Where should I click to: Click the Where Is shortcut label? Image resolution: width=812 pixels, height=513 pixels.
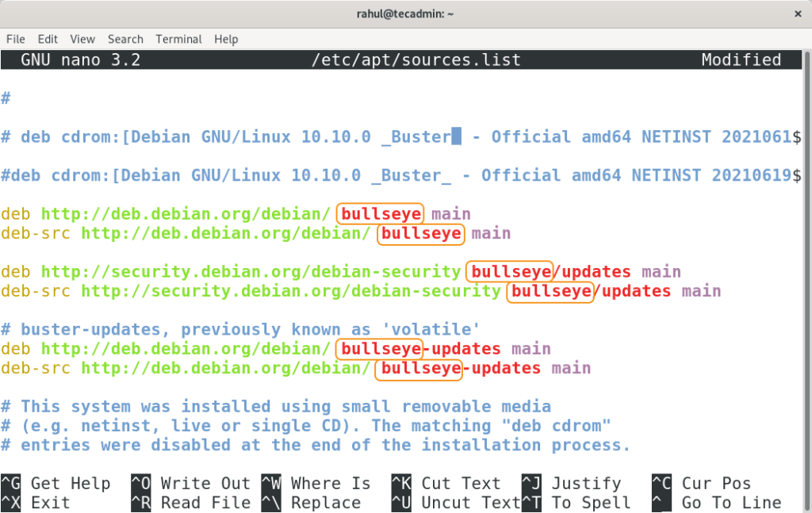(331, 484)
